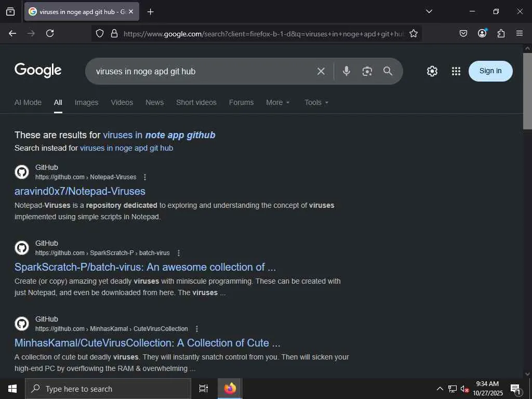Open three-dot menu for batch-virus result
The height and width of the screenshot is (399, 532).
[x=179, y=253]
